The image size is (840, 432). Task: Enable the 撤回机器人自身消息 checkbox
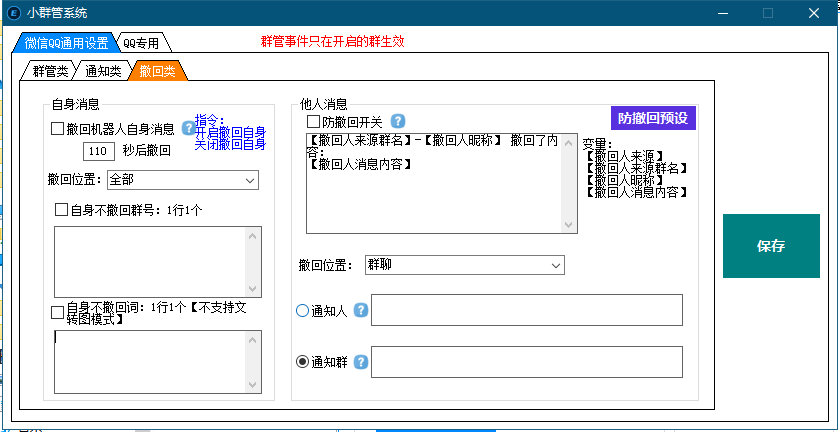point(58,129)
